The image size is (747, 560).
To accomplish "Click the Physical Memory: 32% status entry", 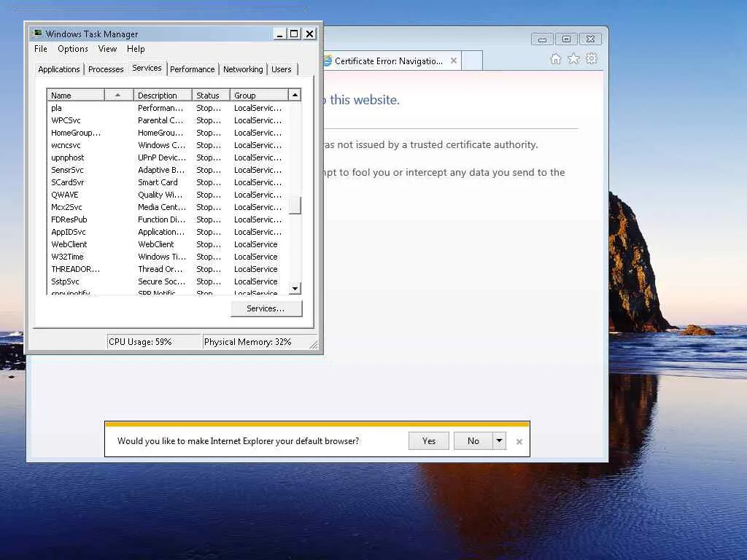I will pos(255,342).
